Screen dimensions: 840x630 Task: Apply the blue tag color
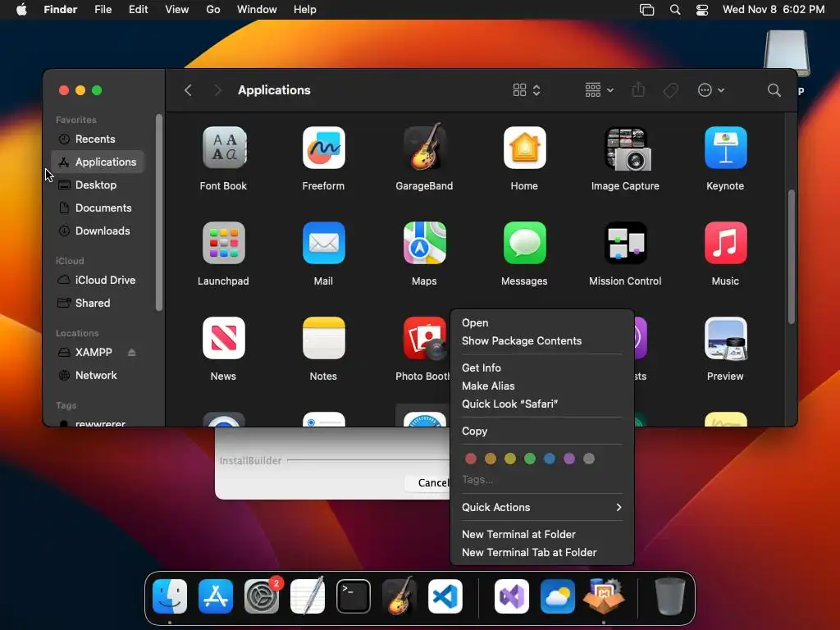[550, 459]
